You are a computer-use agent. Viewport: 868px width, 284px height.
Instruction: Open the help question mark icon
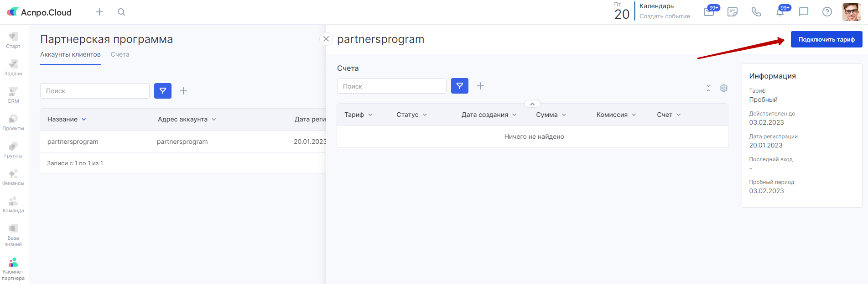coord(827,12)
